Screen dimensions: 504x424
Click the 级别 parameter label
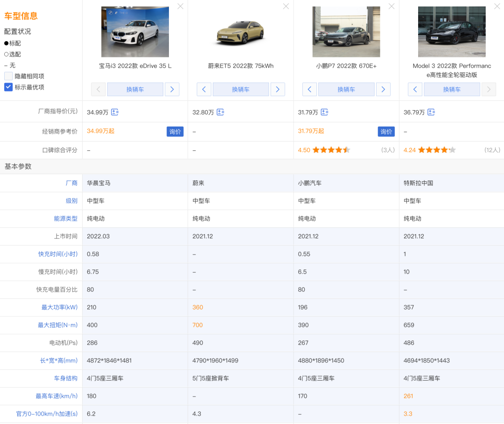[71, 201]
